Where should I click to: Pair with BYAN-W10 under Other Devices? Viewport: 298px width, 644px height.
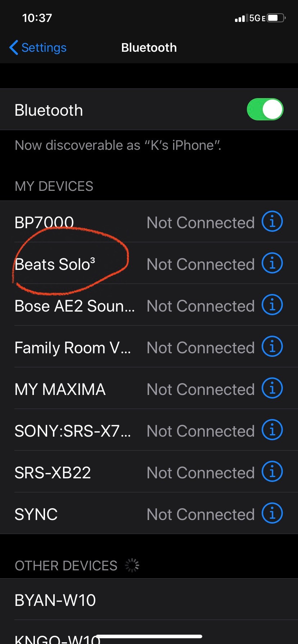(x=55, y=600)
